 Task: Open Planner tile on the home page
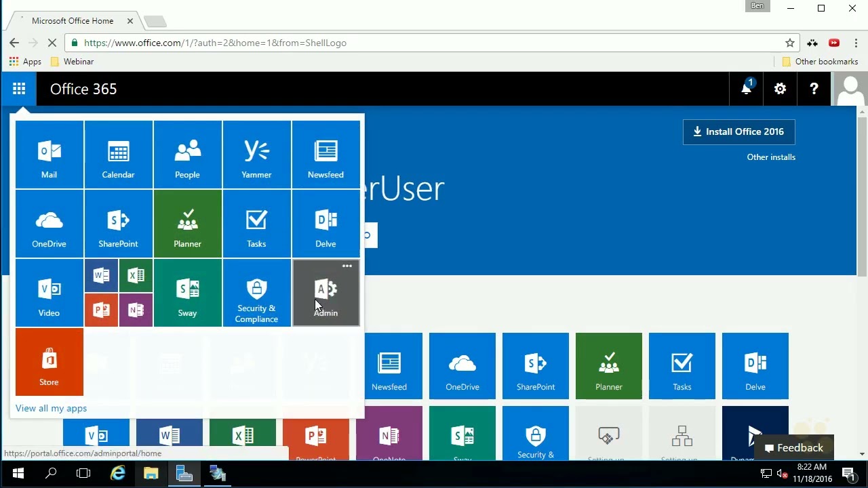click(609, 366)
